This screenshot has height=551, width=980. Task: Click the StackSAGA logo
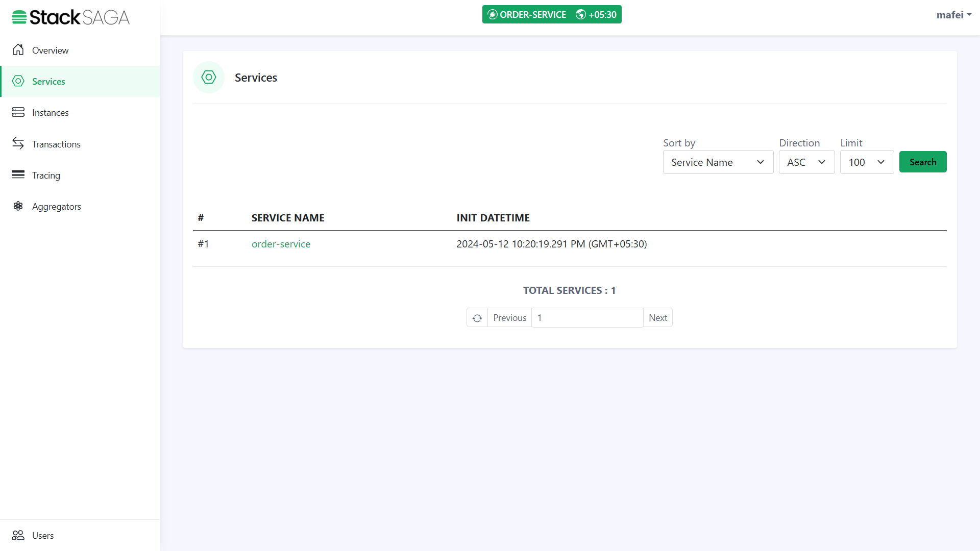pos(70,17)
